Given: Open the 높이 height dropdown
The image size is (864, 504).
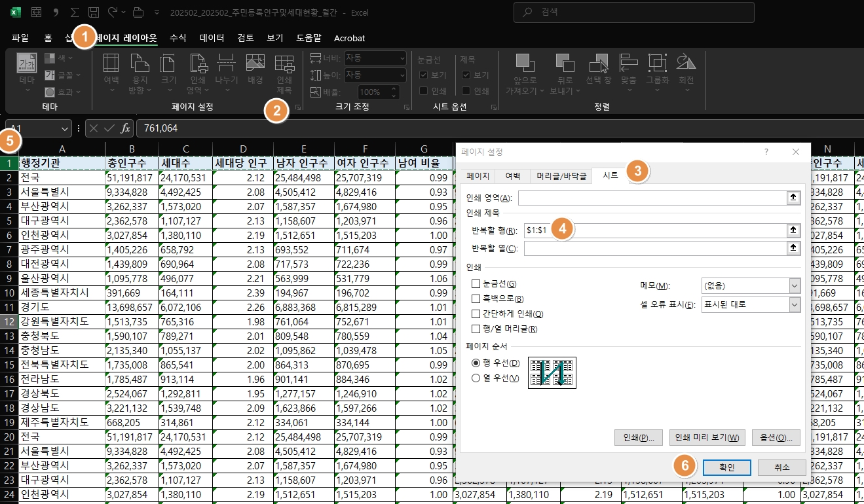Looking at the screenshot, I should 401,75.
